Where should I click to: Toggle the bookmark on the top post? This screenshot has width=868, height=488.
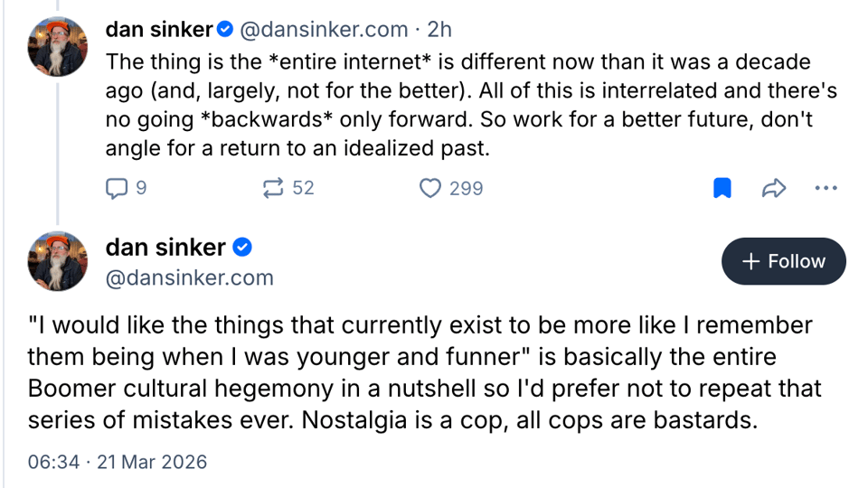[722, 188]
